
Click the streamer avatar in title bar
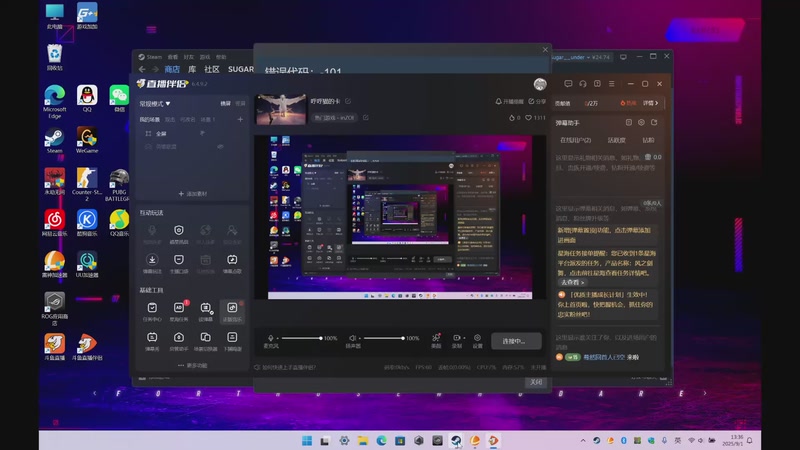point(540,84)
